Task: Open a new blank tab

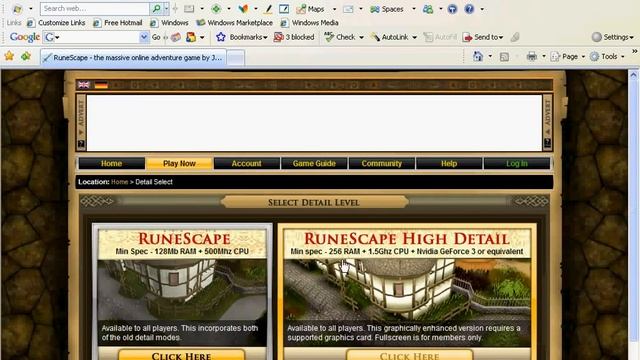Action: pyautogui.click(x=236, y=58)
